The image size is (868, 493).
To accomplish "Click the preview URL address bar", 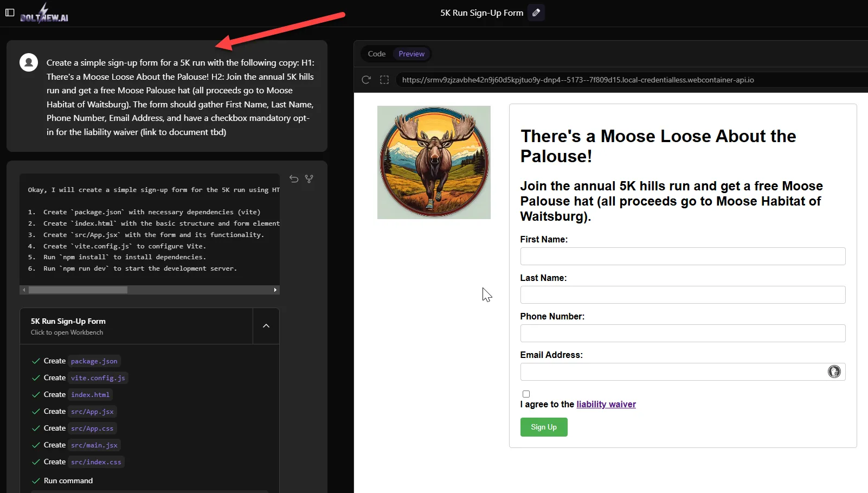I will coord(632,80).
